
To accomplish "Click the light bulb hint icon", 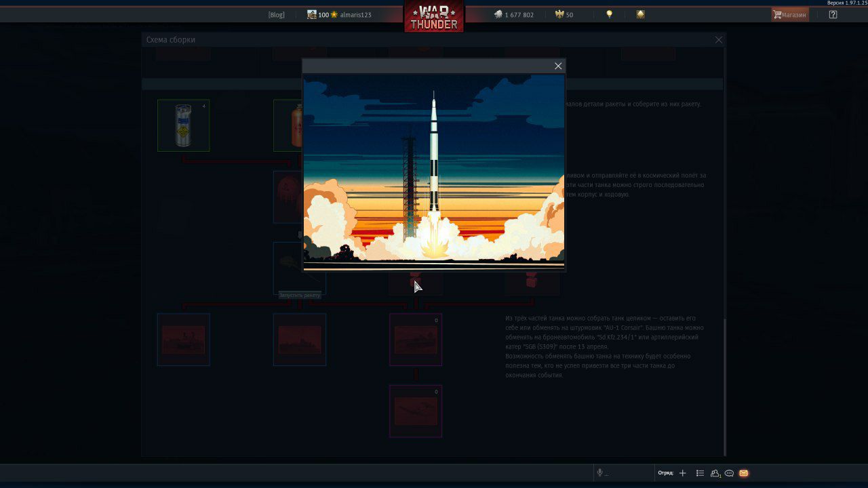I will pos(609,14).
